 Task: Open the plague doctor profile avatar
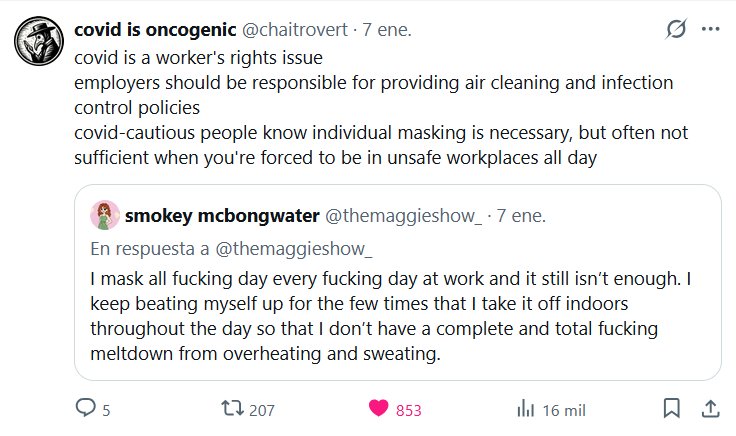click(36, 42)
